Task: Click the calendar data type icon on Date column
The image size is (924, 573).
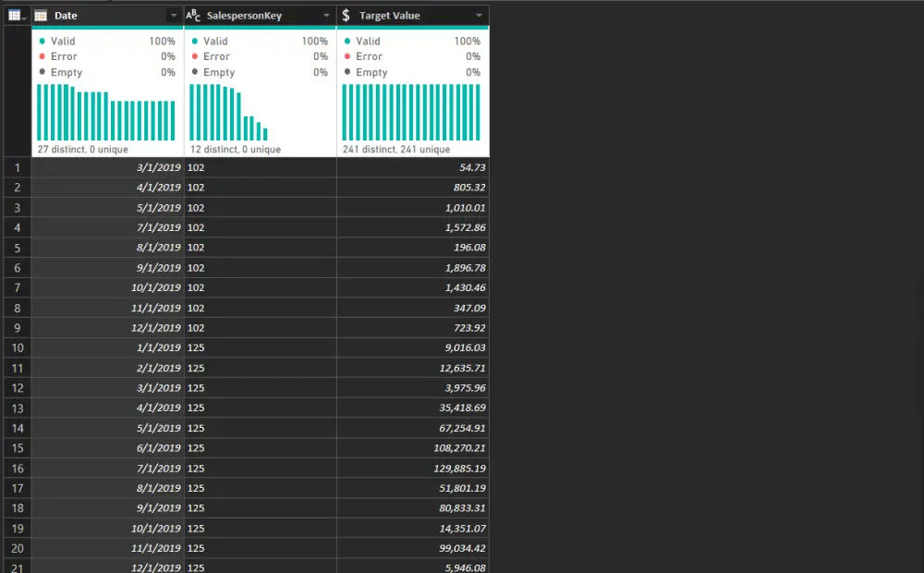Action: pos(40,15)
